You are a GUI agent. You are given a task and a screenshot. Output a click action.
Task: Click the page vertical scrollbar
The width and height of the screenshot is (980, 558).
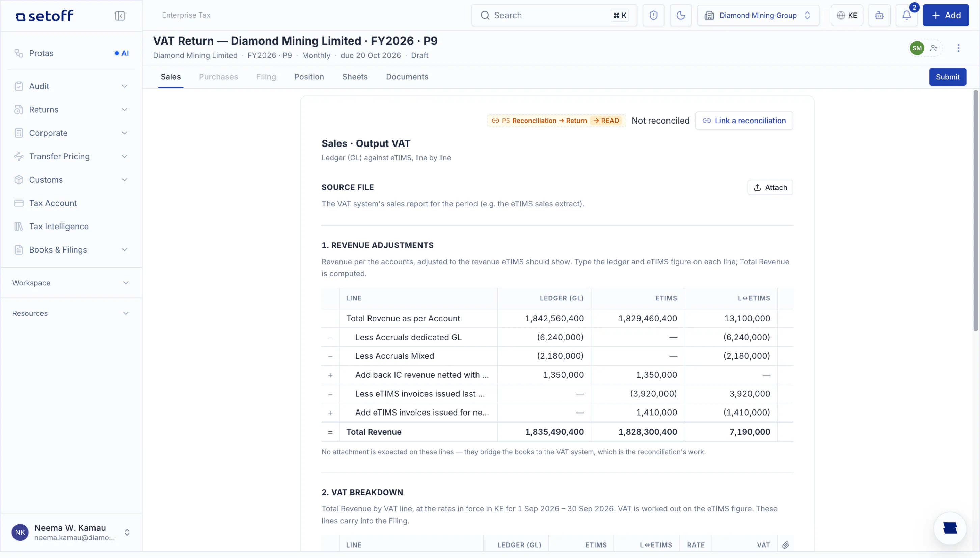[x=975, y=211]
